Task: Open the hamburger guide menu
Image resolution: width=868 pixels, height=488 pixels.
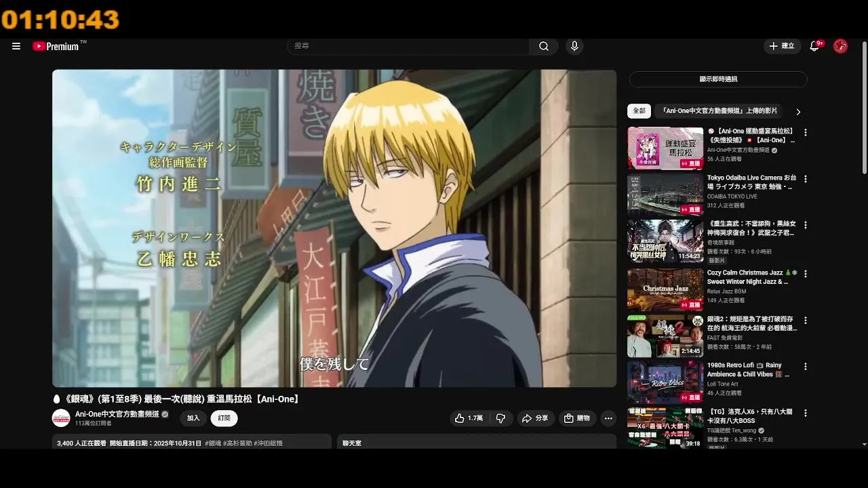Action: point(16,46)
